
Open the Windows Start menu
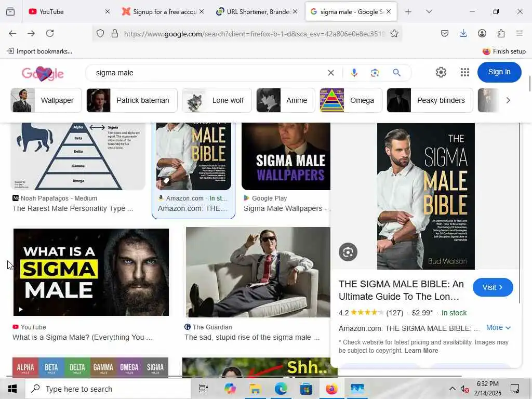tap(12, 389)
